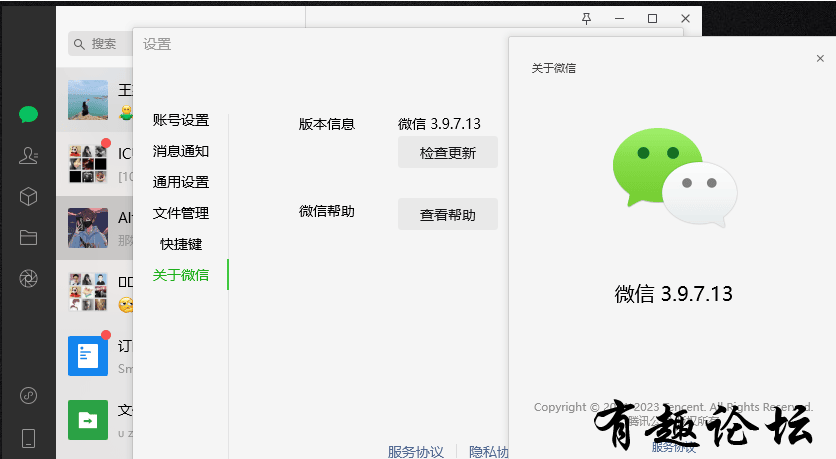The width and height of the screenshot is (836, 459).
Task: Click 微信 3.9.7.13 version text in About dialog
Action: 673,294
